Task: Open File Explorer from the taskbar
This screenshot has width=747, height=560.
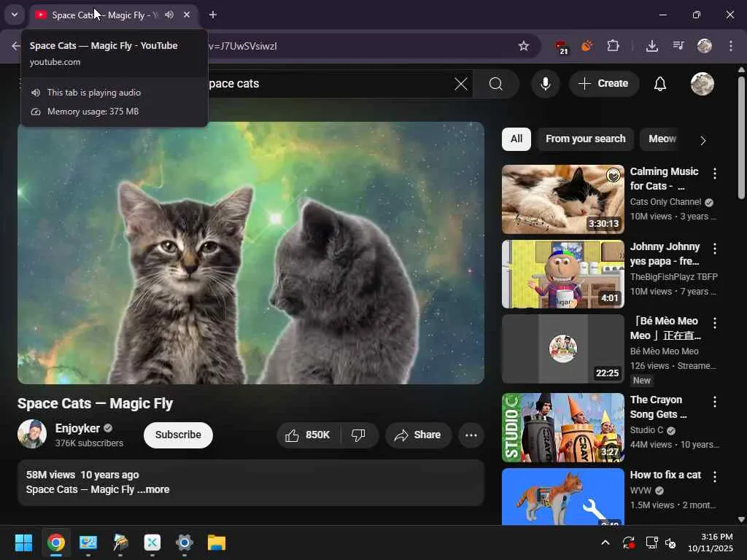Action: (x=216, y=542)
